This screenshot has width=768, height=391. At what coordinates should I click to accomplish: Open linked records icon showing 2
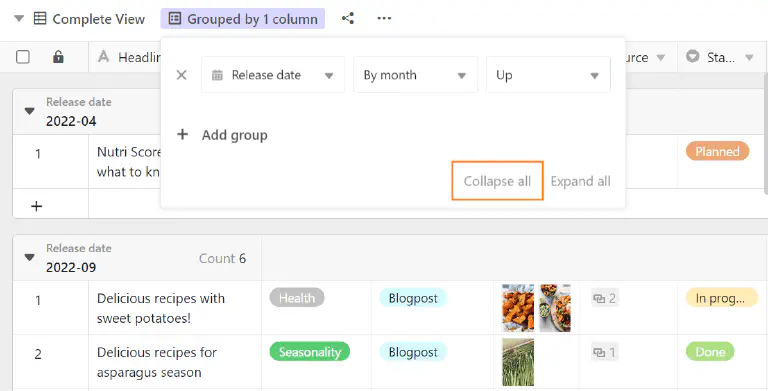click(604, 298)
